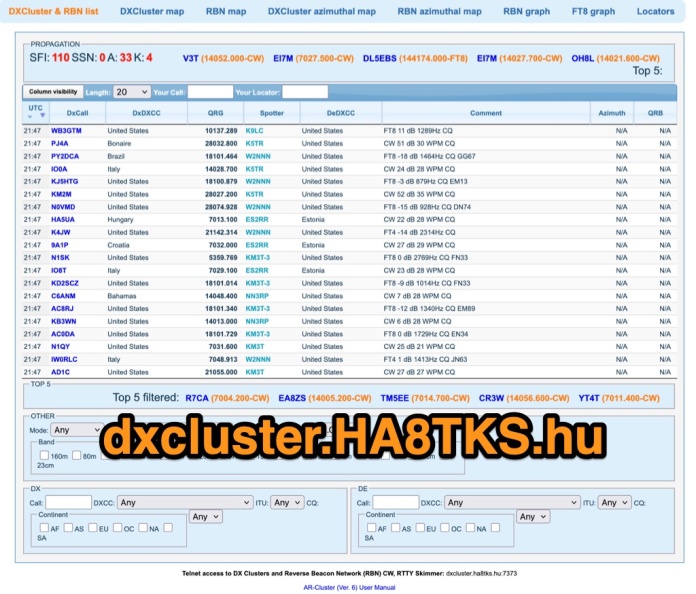The width and height of the screenshot is (696, 594).
Task: Open the HA5UA callsign link
Action: [x=63, y=220]
